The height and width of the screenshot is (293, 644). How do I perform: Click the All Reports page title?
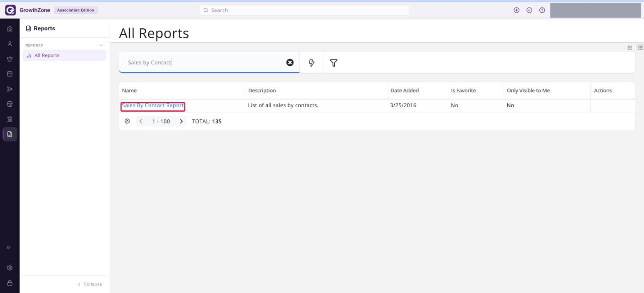pyautogui.click(x=154, y=33)
